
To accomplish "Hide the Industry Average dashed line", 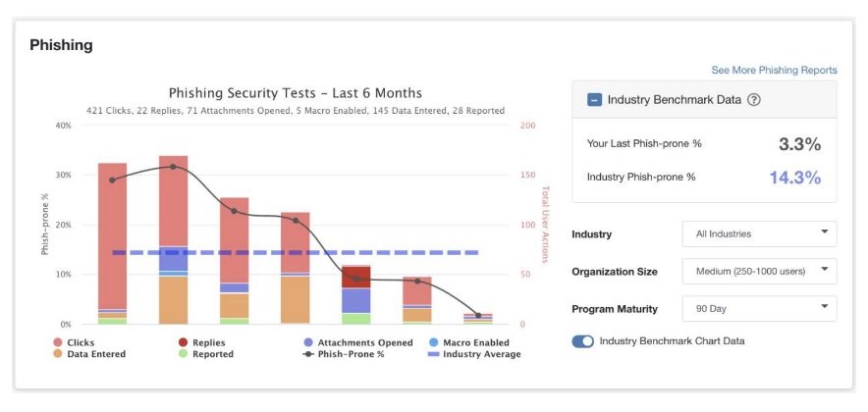I will (433, 354).
